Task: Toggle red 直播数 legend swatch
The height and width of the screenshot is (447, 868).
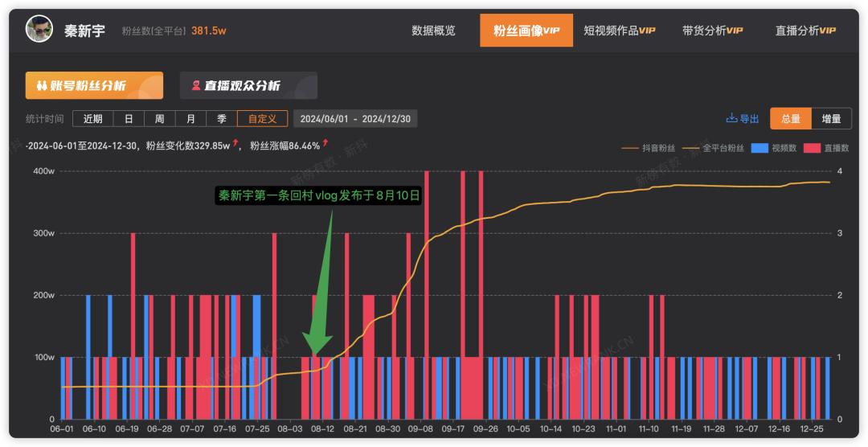Action: click(812, 148)
